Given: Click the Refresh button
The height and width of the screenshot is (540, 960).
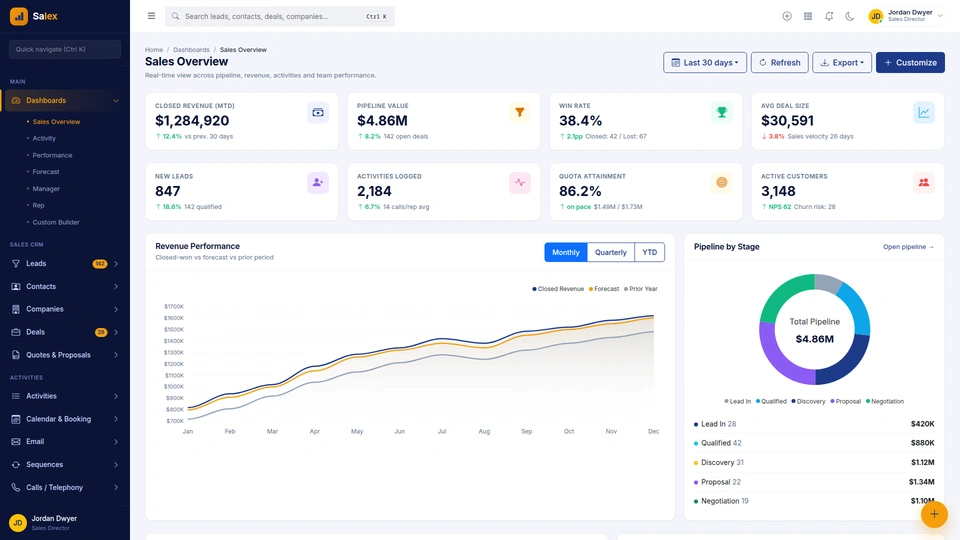Looking at the screenshot, I should point(779,62).
